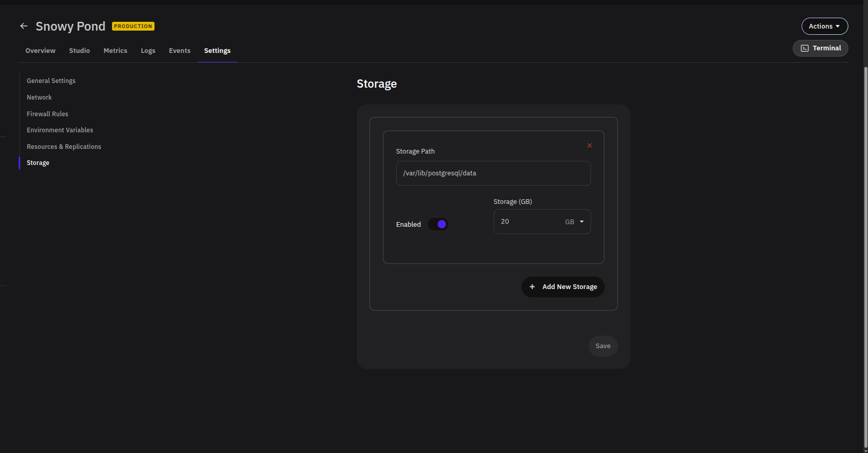Open the GB unit dropdown
The width and height of the screenshot is (868, 453).
coord(575,222)
